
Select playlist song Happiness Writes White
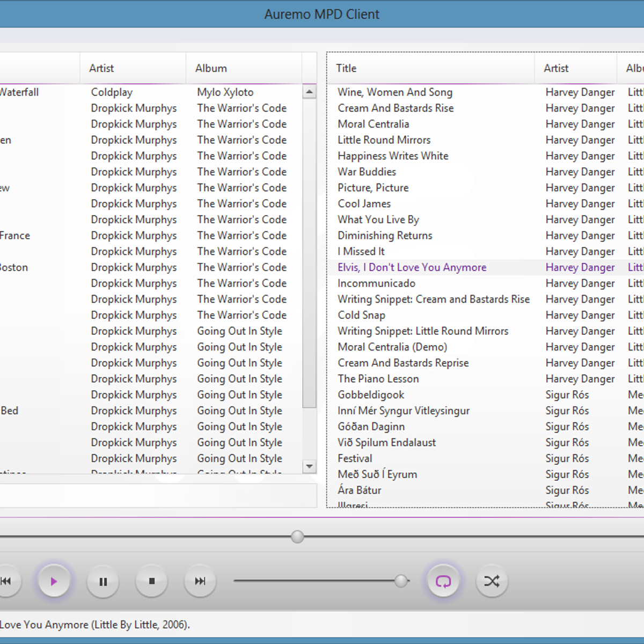click(x=486, y=156)
